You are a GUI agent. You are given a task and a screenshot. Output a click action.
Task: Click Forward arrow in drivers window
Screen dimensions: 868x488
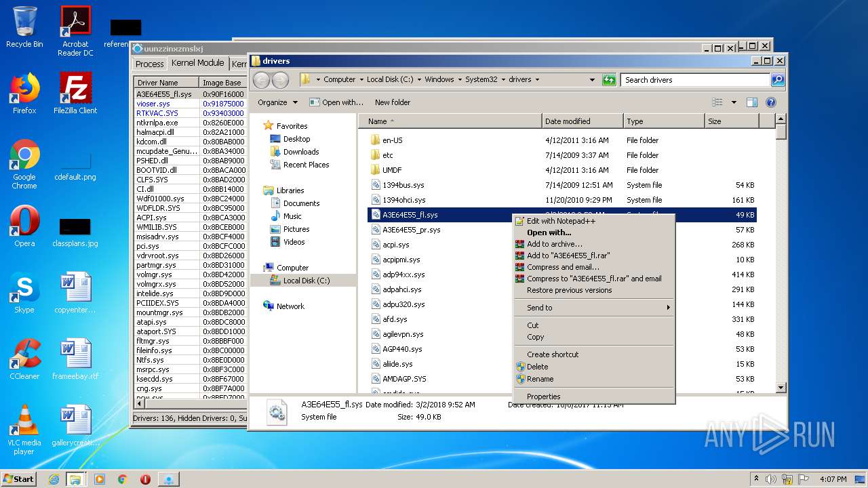pyautogui.click(x=280, y=80)
